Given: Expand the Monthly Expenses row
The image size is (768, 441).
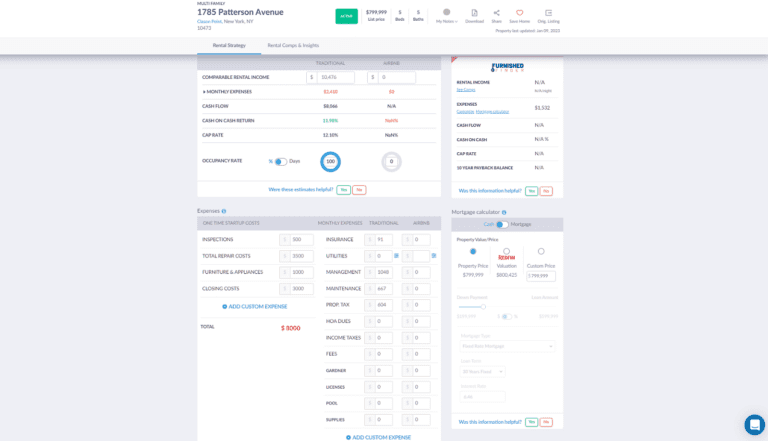Looking at the screenshot, I should [x=204, y=91].
